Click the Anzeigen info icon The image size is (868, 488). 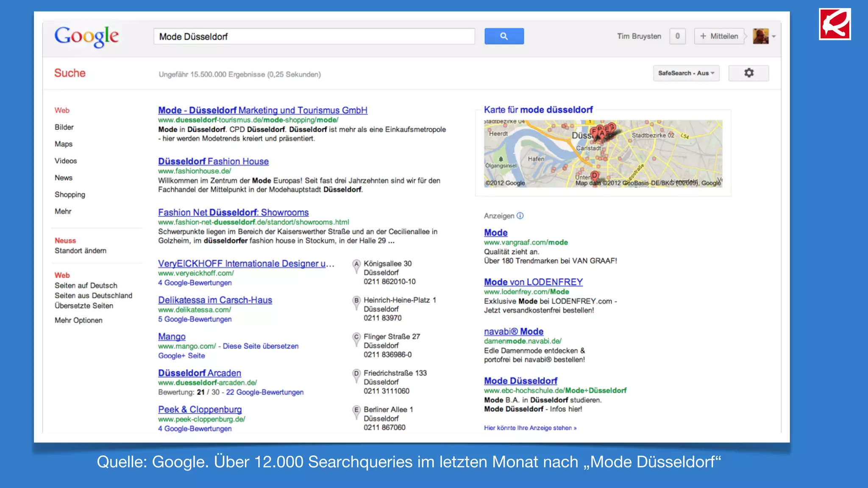[x=520, y=216]
